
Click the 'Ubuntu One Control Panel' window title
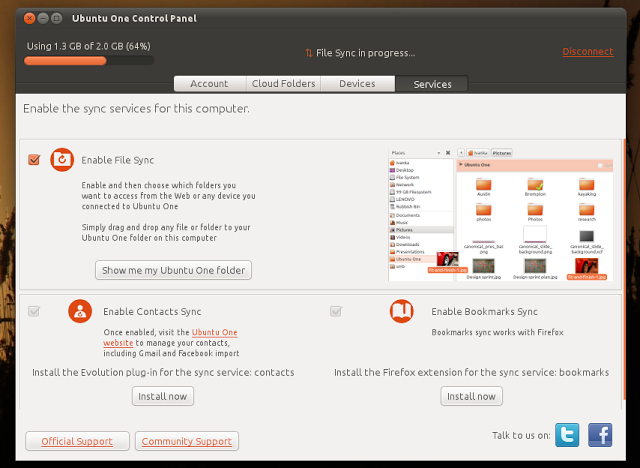134,18
